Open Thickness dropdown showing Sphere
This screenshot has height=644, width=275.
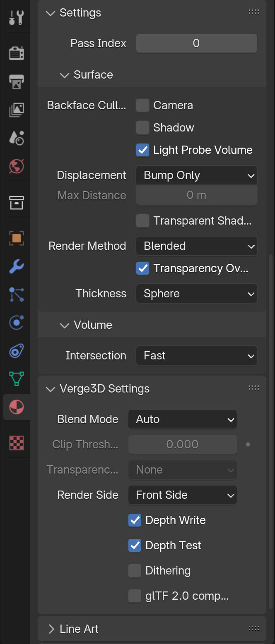(x=197, y=294)
